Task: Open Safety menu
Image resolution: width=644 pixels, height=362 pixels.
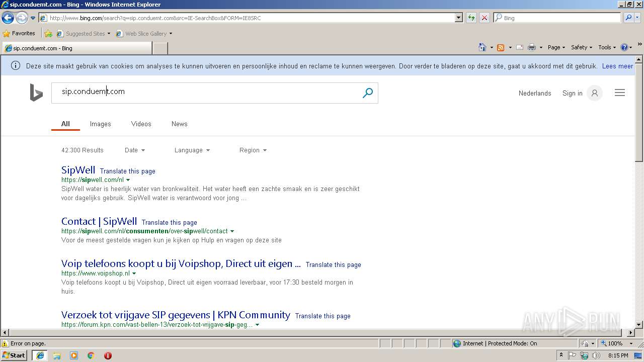Action: [582, 47]
